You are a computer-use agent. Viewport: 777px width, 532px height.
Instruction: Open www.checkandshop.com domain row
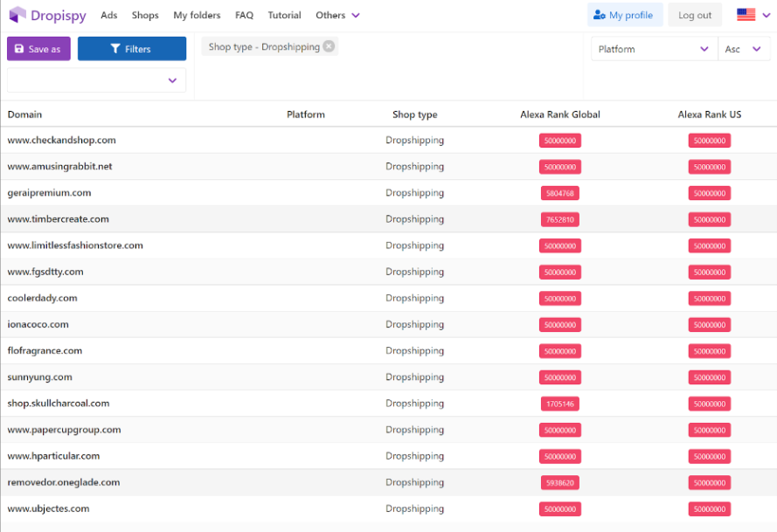click(x=61, y=140)
